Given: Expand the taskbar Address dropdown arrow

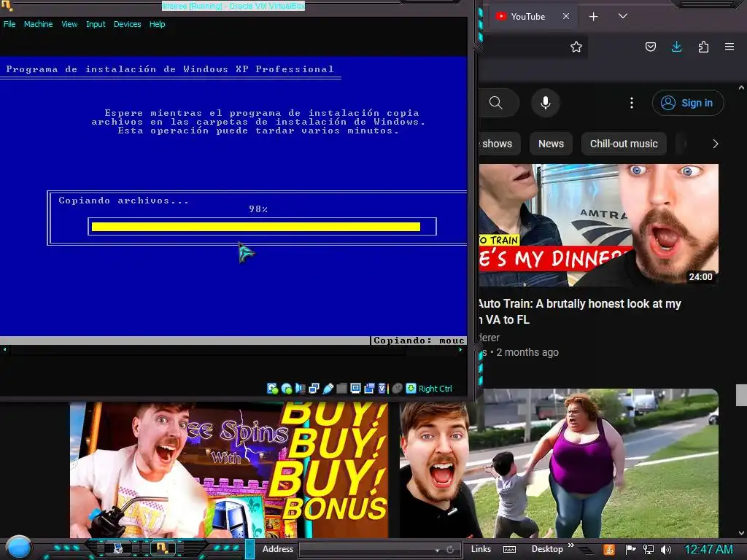Looking at the screenshot, I should (x=438, y=550).
